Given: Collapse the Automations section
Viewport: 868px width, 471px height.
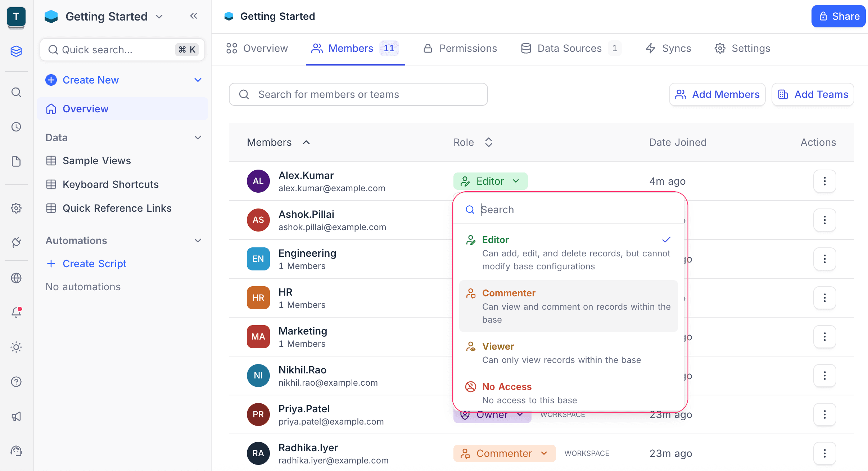Looking at the screenshot, I should pyautogui.click(x=198, y=241).
